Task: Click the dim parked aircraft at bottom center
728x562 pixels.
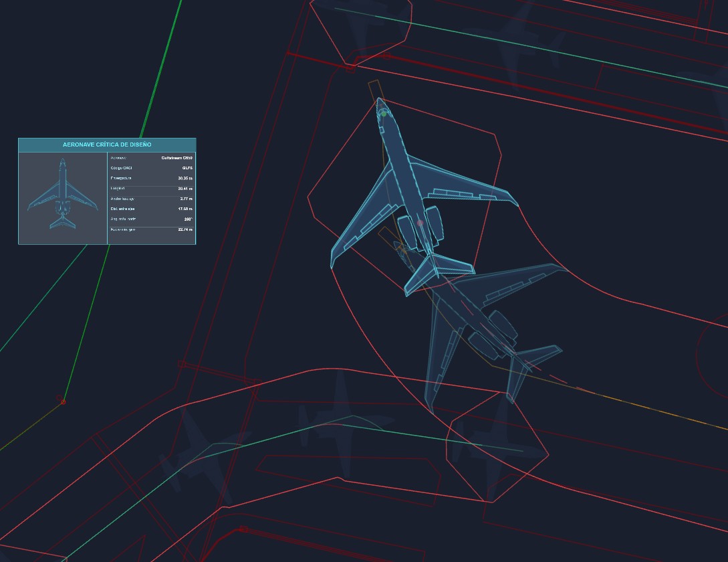Action: tap(342, 421)
